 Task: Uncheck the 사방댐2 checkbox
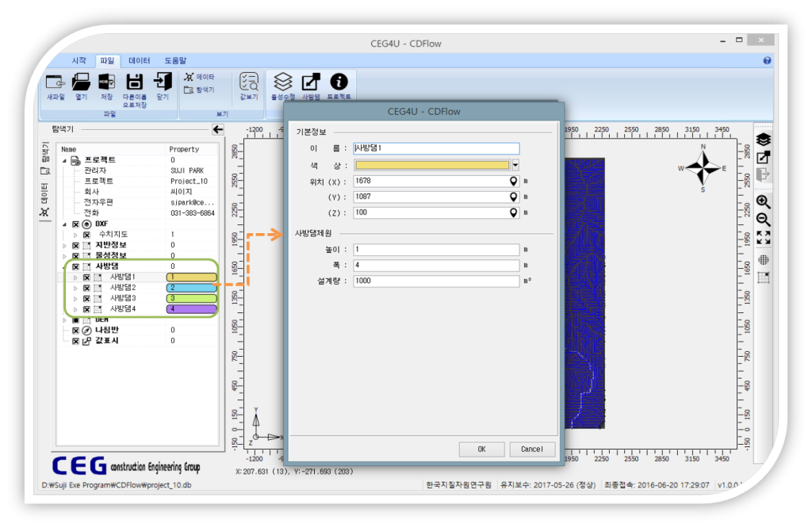click(86, 288)
